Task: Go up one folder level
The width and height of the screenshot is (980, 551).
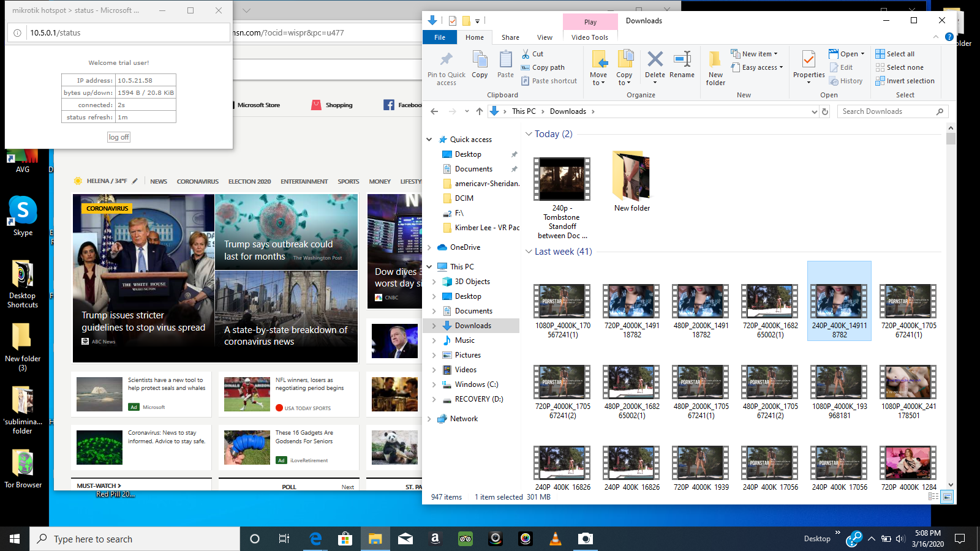Action: coord(480,111)
